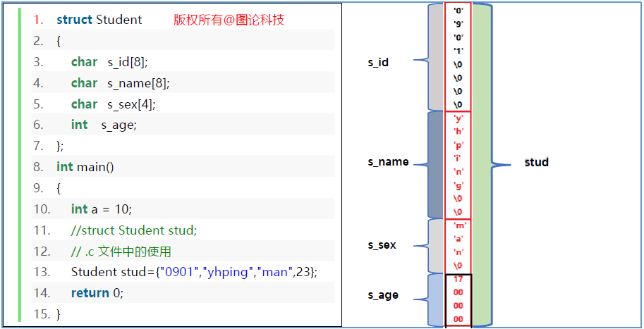Image resolution: width=644 pixels, height=329 pixels.
Task: Click the s_age label in the diagram
Action: point(383,295)
